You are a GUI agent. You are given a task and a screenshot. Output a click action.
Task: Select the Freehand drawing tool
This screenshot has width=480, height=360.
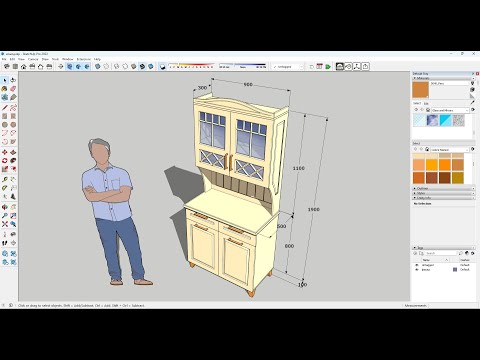click(x=13, y=107)
